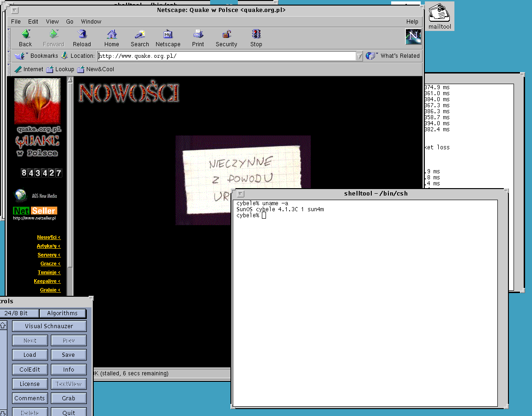Click the hit counter 843427

coord(42,173)
